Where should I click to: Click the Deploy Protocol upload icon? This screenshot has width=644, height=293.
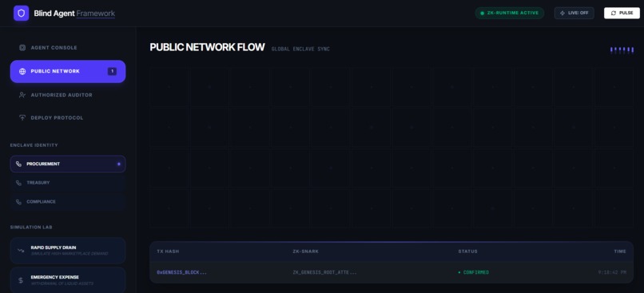pyautogui.click(x=22, y=118)
